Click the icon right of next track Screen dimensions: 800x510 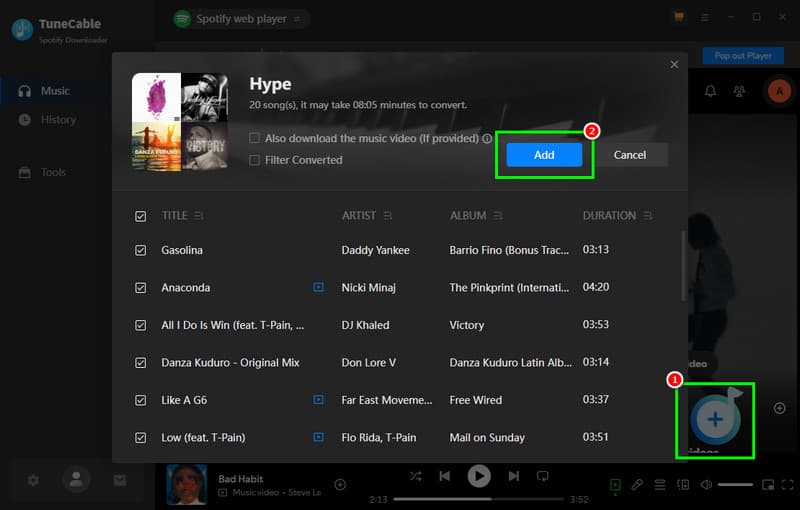click(542, 476)
